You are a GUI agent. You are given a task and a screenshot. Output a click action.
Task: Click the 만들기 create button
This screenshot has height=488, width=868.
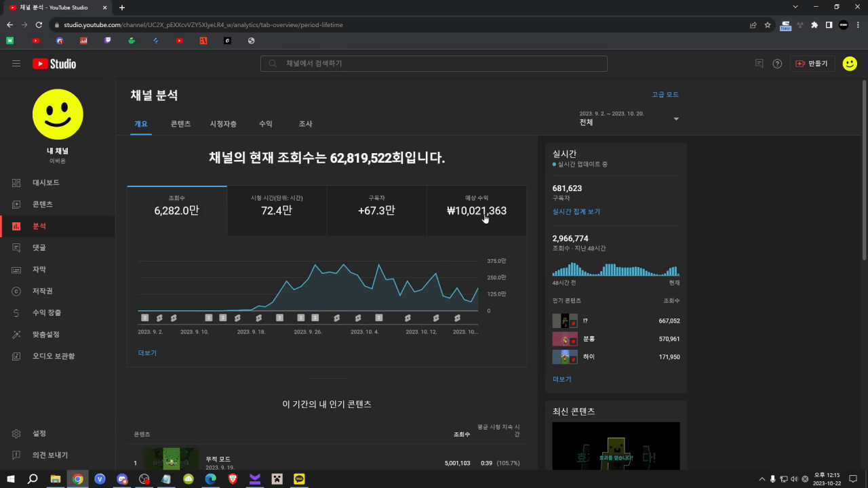(x=812, y=63)
